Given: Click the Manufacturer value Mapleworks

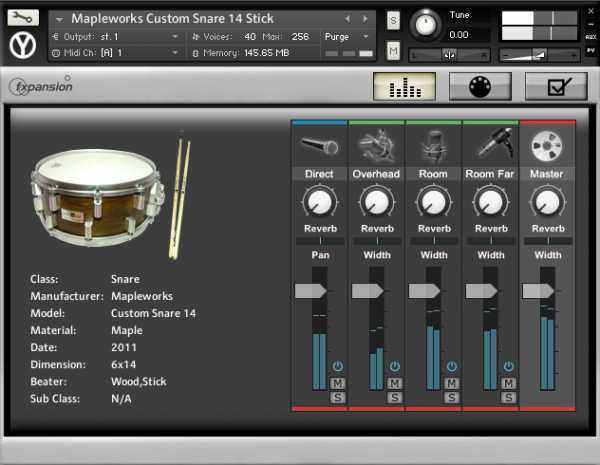Looking at the screenshot, I should click(142, 296).
